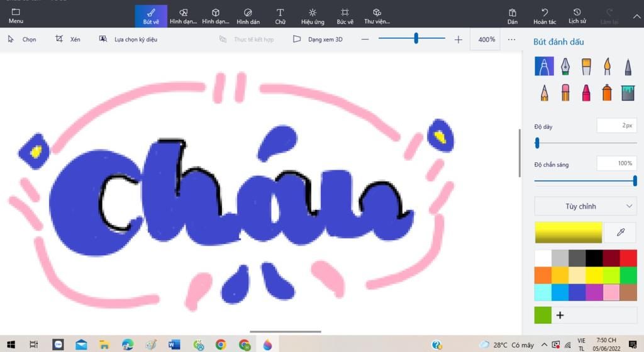The height and width of the screenshot is (352, 644).
Task: Open Task View on the taskbar
Action: click(34, 344)
